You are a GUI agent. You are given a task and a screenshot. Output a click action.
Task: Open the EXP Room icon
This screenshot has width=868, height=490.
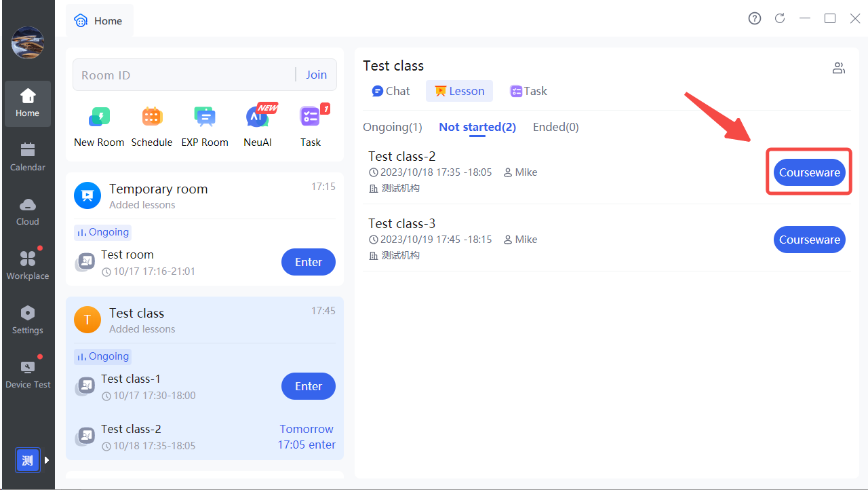coord(204,117)
